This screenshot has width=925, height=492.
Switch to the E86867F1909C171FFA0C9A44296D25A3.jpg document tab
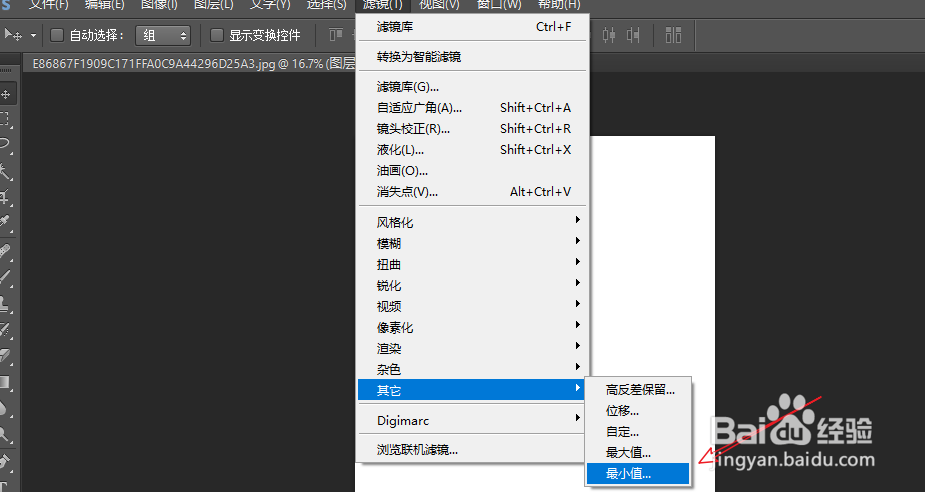[190, 63]
